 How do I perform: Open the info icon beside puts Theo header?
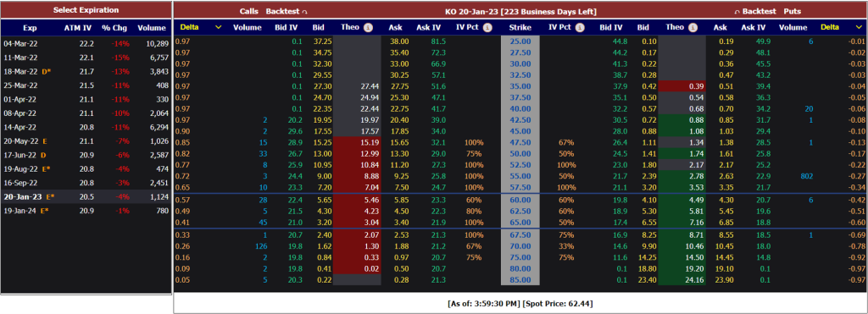pos(693,27)
